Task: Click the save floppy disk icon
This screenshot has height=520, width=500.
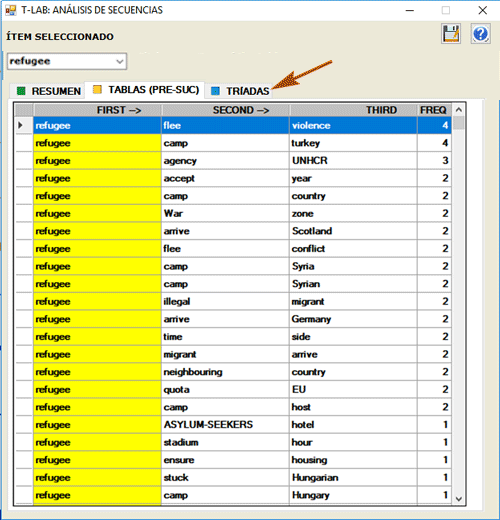Action: click(x=451, y=34)
